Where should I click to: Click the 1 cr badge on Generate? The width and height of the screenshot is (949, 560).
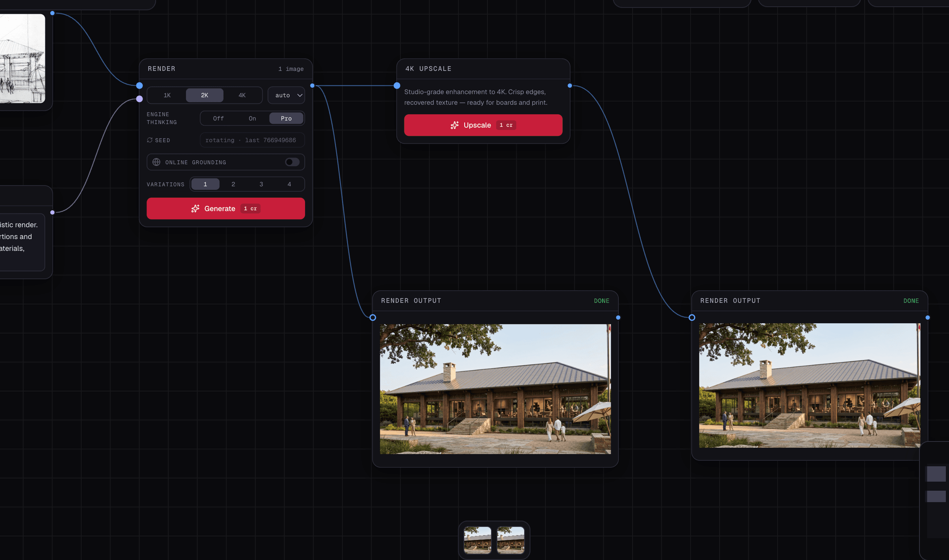pyautogui.click(x=250, y=209)
